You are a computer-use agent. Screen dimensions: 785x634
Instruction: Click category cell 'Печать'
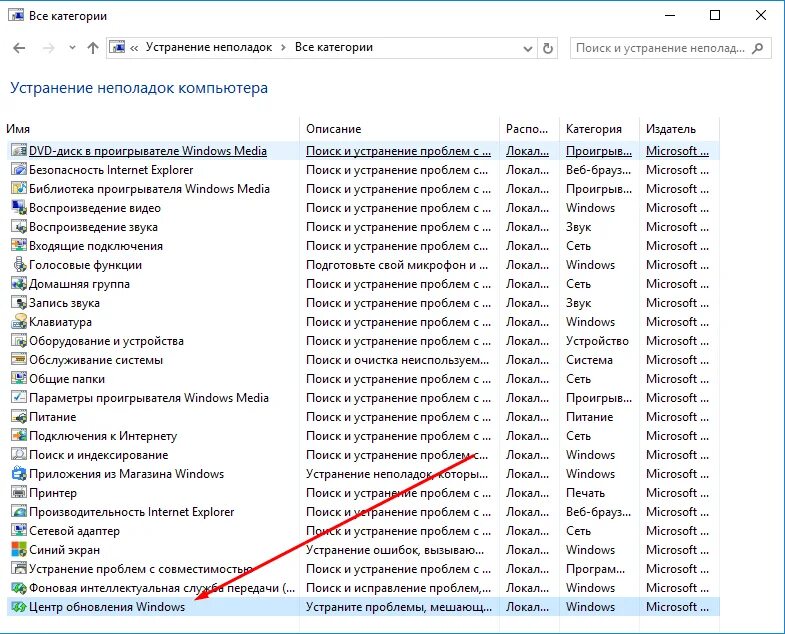click(585, 493)
